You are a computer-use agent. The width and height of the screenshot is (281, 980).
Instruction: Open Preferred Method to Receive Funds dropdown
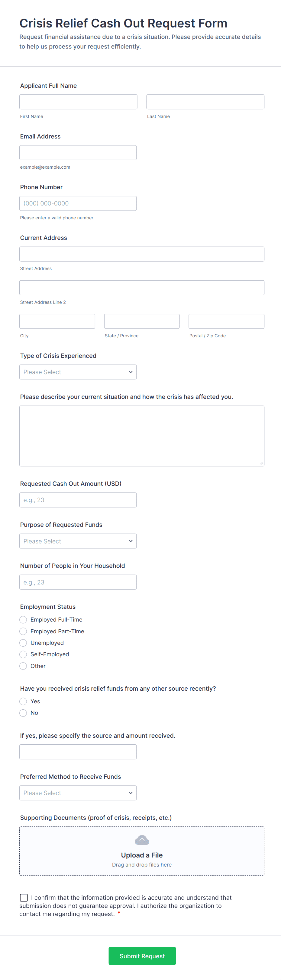tap(78, 793)
